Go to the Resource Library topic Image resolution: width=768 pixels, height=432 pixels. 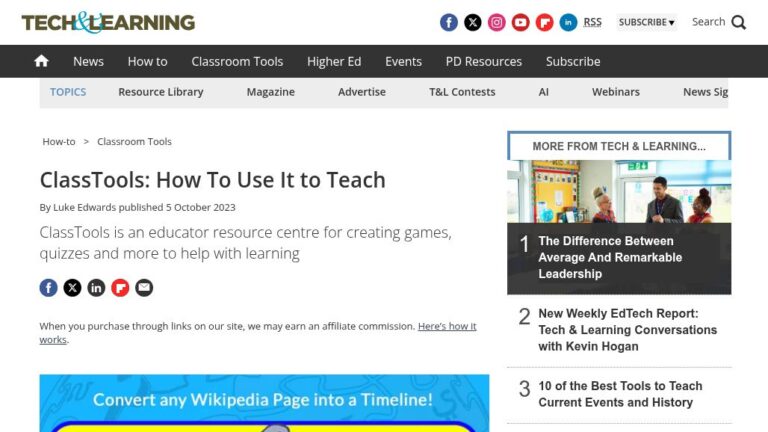[x=160, y=92]
